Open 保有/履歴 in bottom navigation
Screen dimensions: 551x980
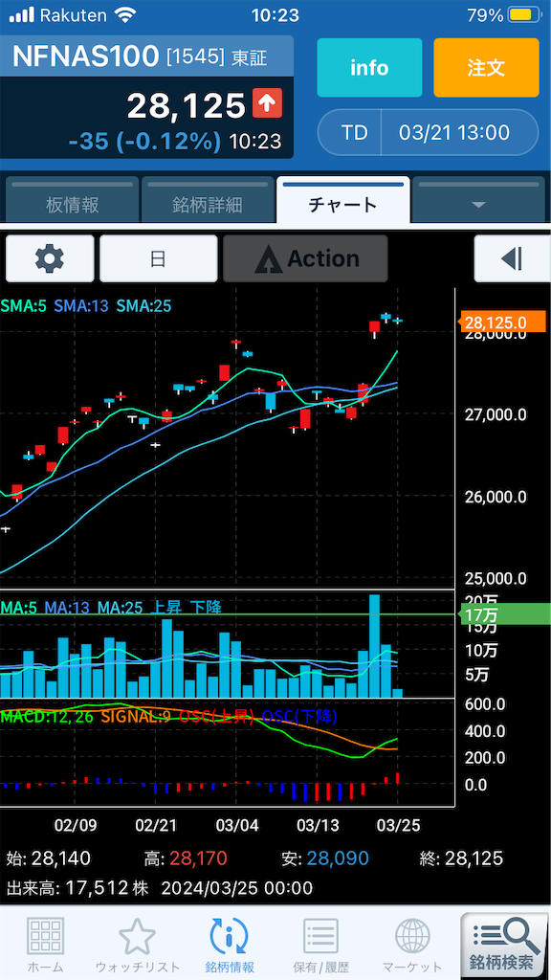point(321,946)
